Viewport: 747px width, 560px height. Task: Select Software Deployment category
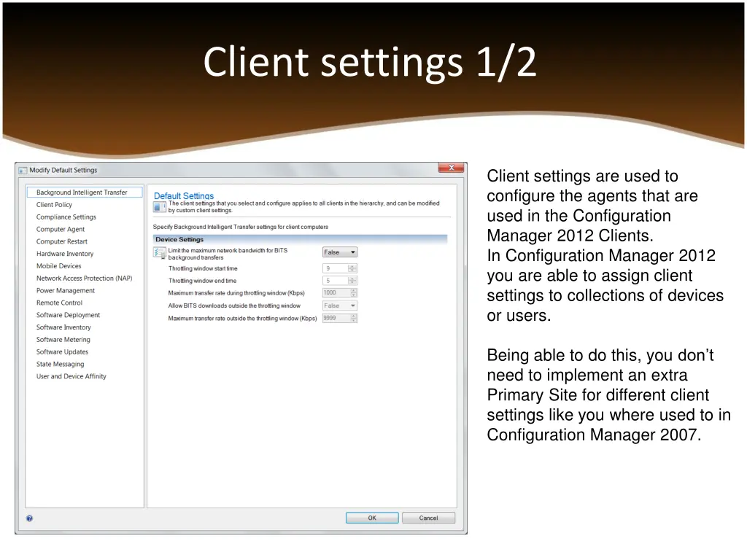coord(68,315)
